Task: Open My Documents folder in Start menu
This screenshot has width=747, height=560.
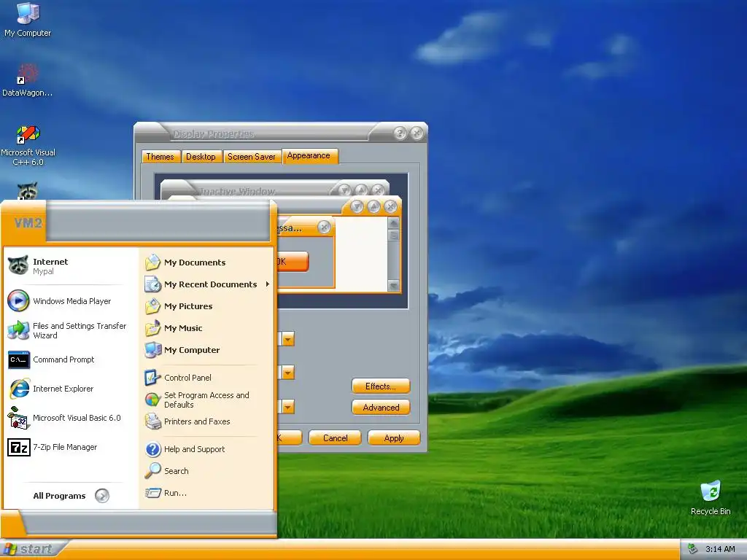Action: point(207,262)
